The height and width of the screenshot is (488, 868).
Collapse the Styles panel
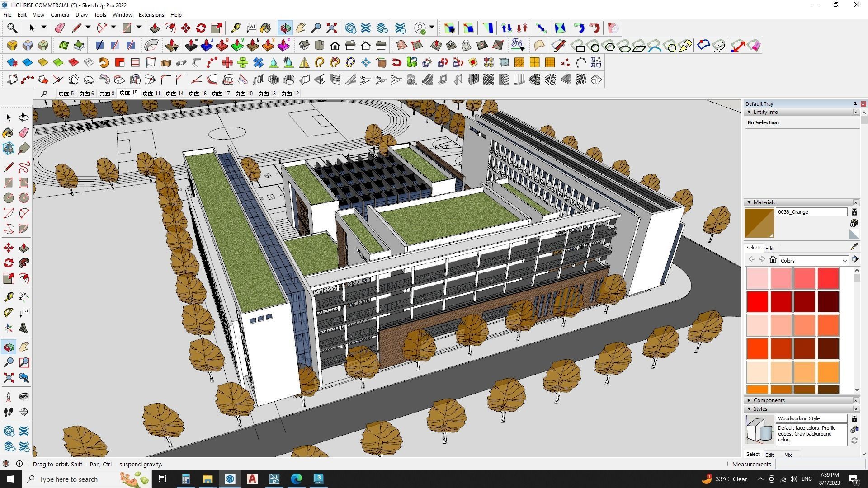coord(749,409)
